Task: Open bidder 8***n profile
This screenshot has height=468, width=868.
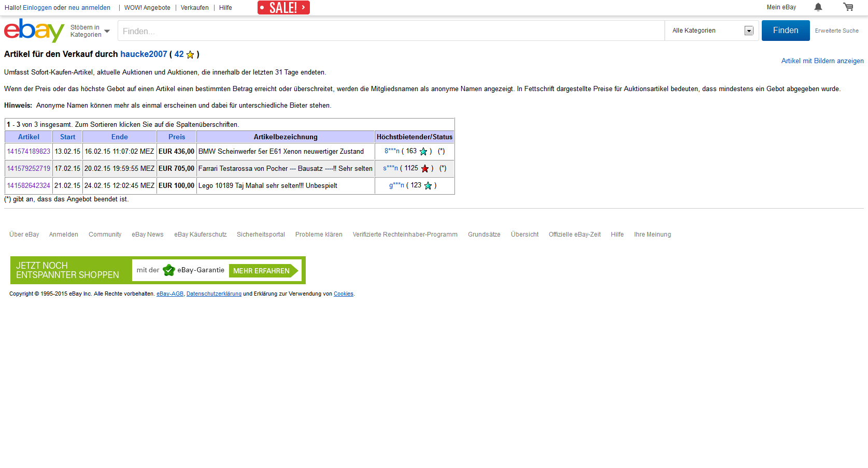Action: click(x=392, y=151)
